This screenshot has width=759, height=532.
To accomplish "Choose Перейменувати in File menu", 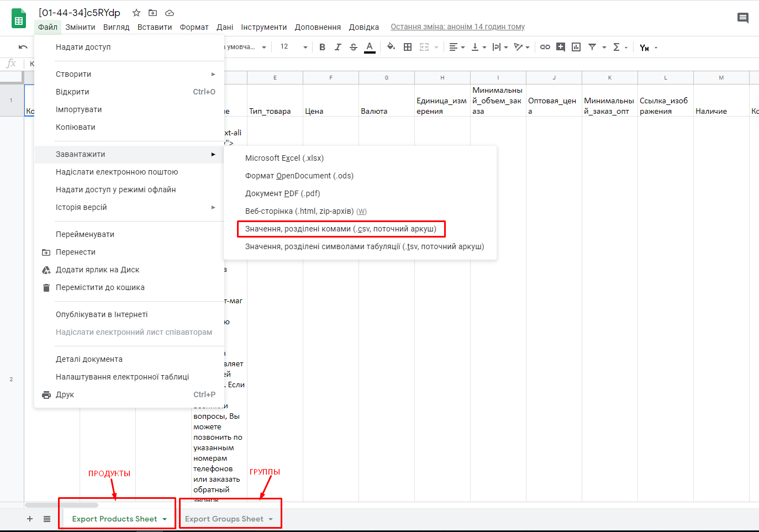I will pos(129,234).
